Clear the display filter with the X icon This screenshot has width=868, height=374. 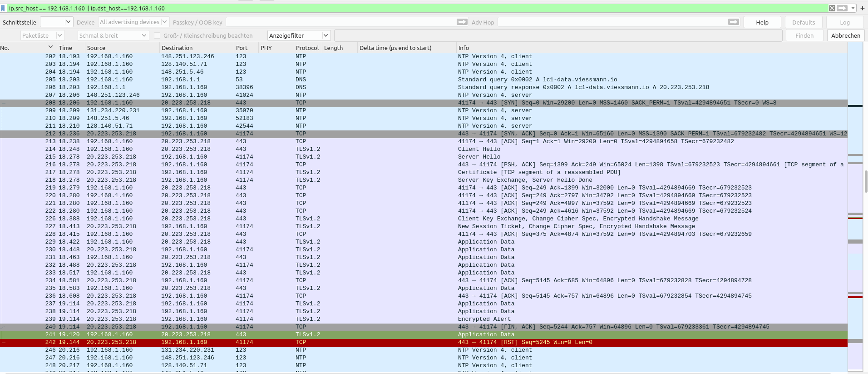pos(832,8)
